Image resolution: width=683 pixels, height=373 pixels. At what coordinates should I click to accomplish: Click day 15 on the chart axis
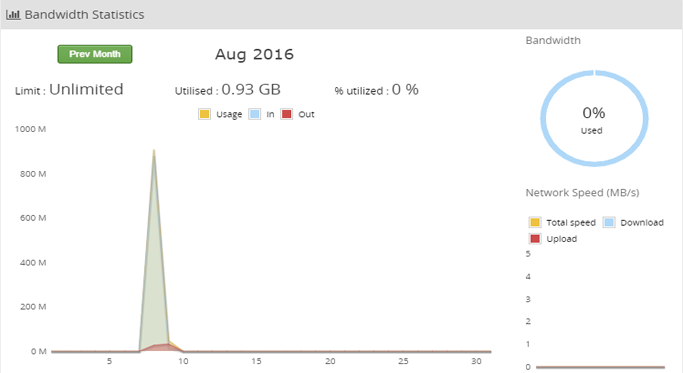pyautogui.click(x=256, y=361)
